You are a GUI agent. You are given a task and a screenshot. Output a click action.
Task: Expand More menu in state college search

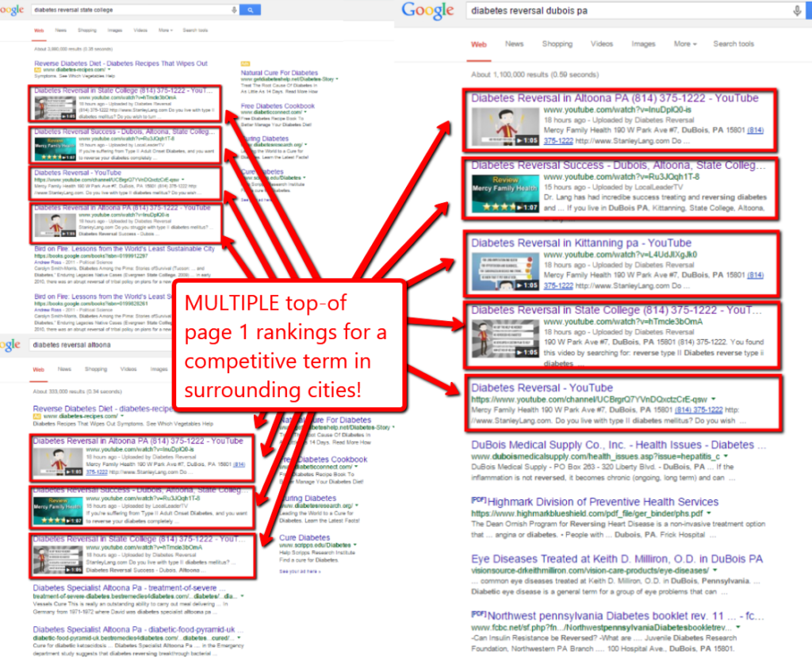(x=165, y=31)
